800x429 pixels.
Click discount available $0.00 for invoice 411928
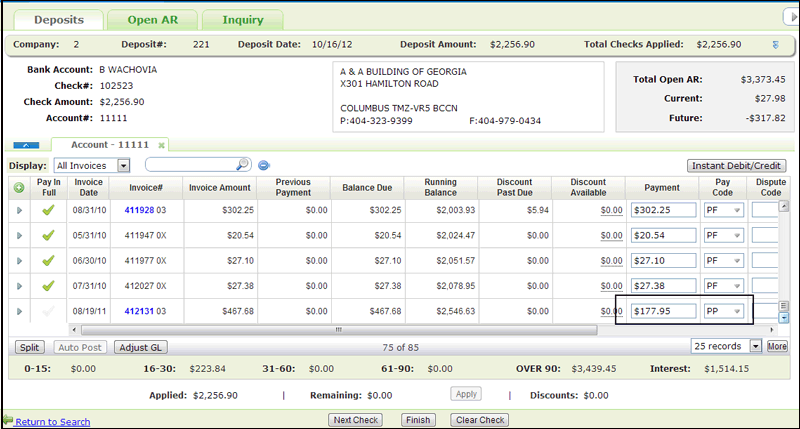(611, 210)
